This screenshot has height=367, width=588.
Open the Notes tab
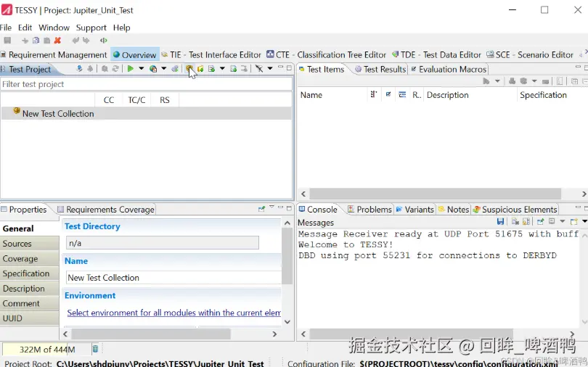[454, 210]
